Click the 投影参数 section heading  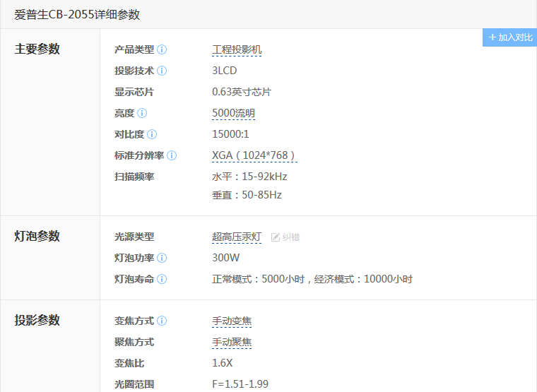37,321
